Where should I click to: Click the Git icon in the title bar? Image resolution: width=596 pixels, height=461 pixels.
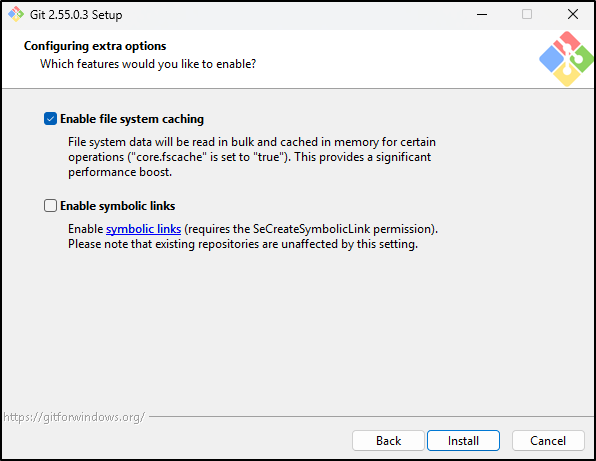[x=16, y=14]
